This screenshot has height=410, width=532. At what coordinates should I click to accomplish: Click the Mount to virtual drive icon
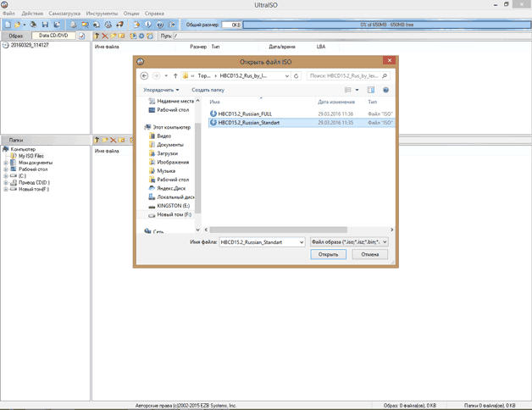(108, 25)
